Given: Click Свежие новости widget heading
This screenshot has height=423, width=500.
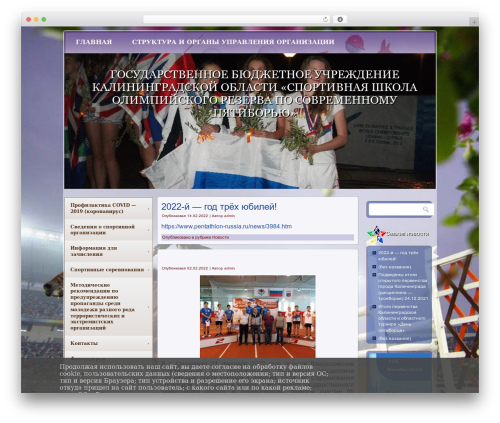Looking at the screenshot, I should tap(408, 234).
